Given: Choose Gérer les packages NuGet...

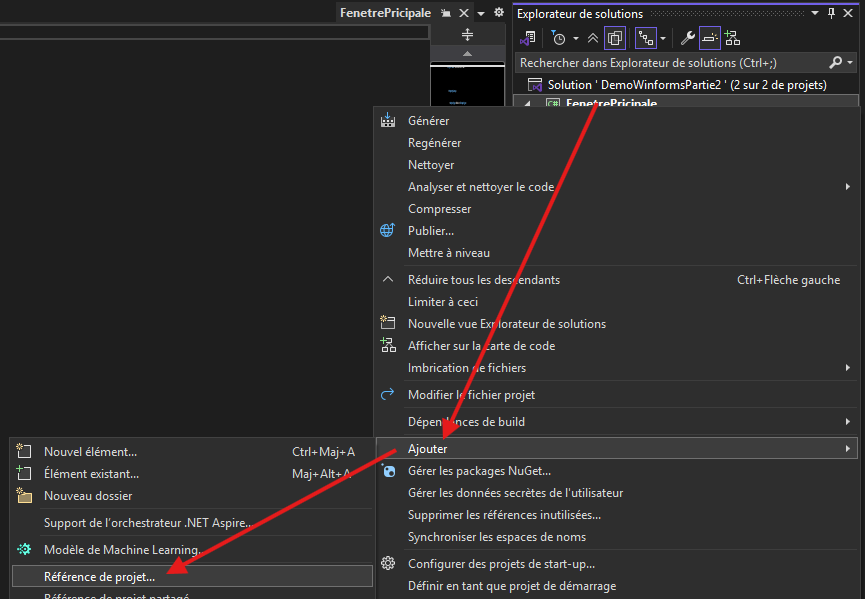Looking at the screenshot, I should tap(479, 471).
